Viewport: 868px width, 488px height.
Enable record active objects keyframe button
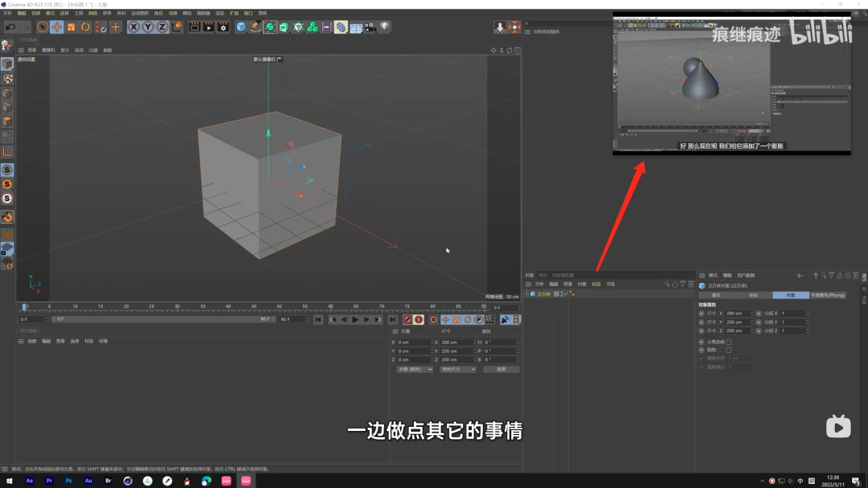click(x=407, y=320)
